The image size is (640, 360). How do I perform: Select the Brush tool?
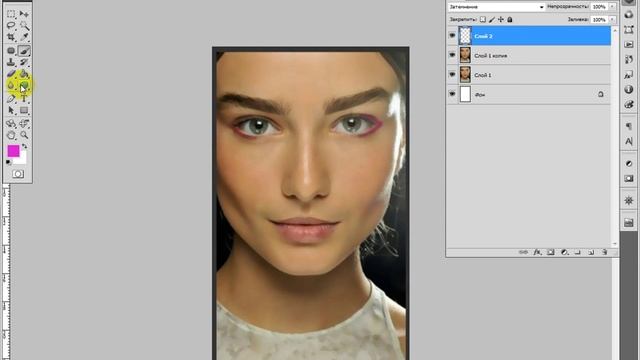(x=24, y=51)
